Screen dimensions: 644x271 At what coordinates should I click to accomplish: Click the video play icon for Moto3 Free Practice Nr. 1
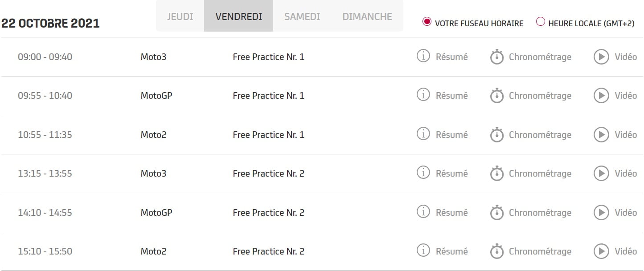tap(601, 57)
